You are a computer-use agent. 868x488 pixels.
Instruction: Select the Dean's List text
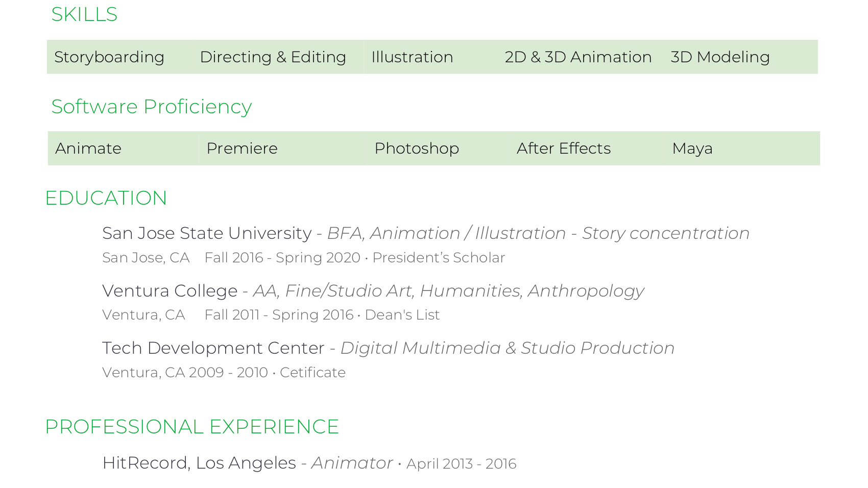click(402, 315)
